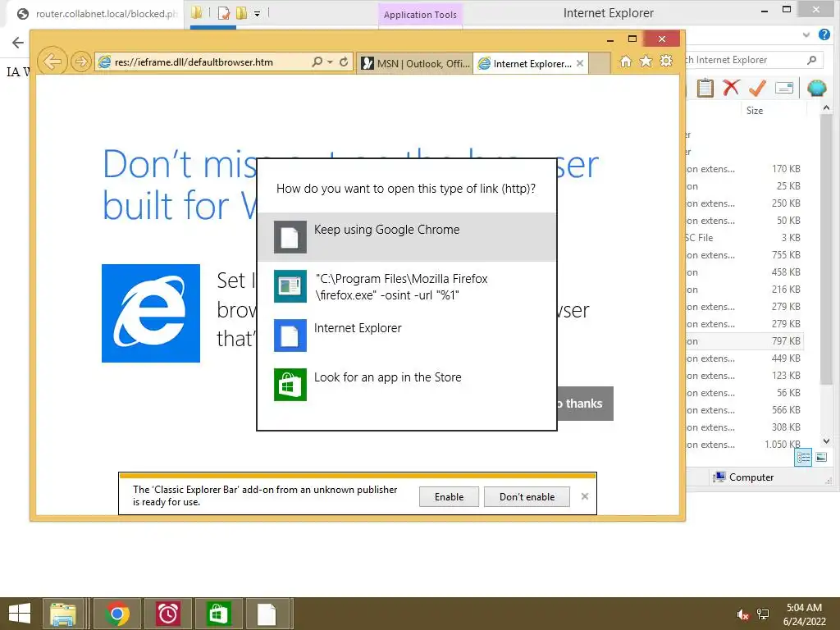
Task: Click the Internet Explorer option icon
Action: pyautogui.click(x=290, y=336)
